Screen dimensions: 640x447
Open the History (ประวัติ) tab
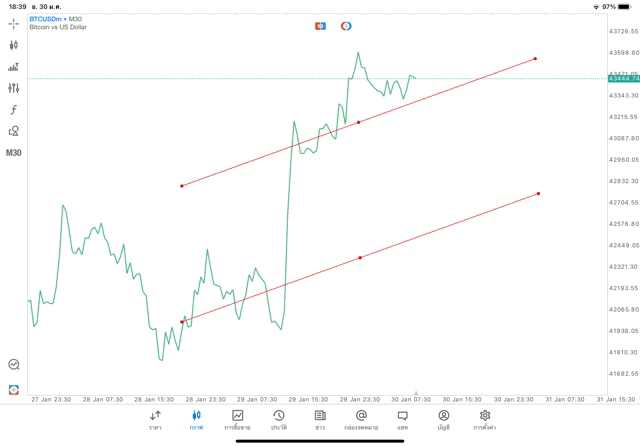(x=279, y=420)
